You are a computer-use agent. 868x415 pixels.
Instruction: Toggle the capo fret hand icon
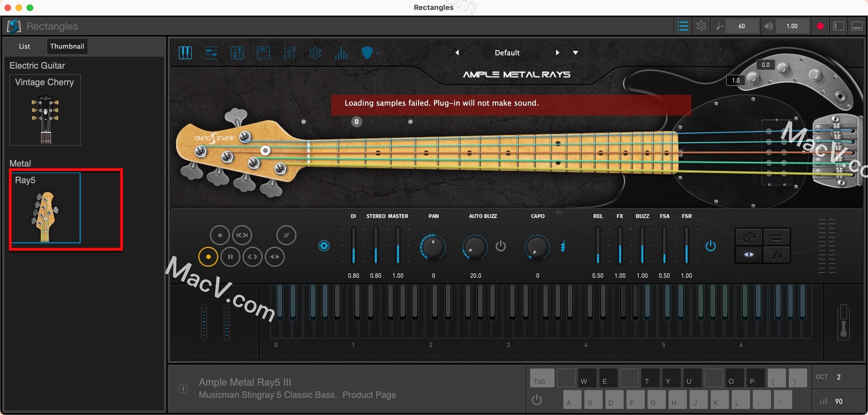pyautogui.click(x=563, y=246)
